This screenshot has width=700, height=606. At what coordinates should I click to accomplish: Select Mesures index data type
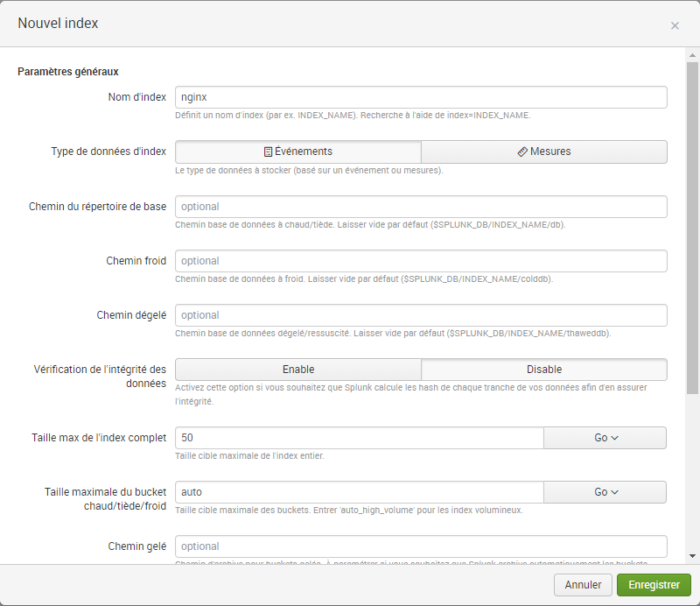(x=543, y=151)
